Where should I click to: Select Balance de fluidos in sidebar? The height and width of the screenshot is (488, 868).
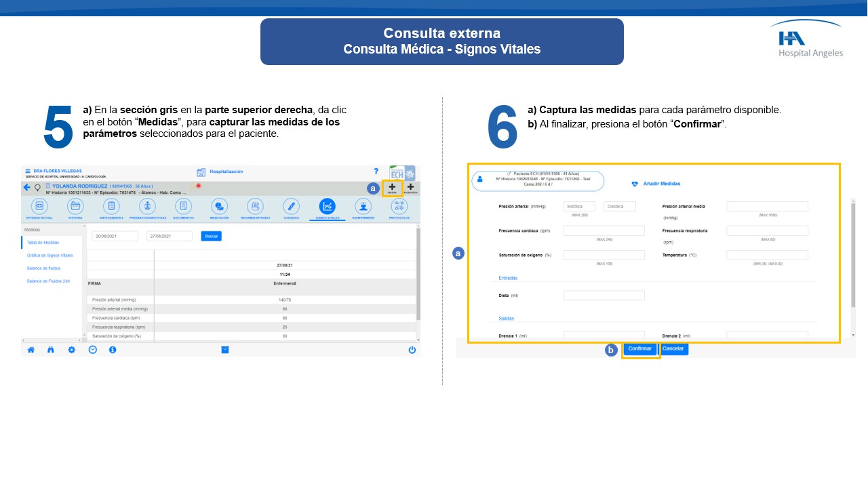45,268
